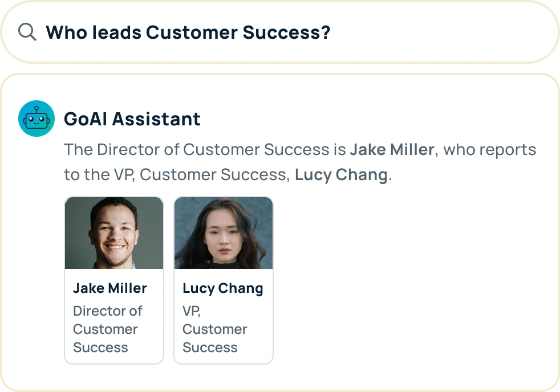Click the right end of the search bar

pos(529,32)
